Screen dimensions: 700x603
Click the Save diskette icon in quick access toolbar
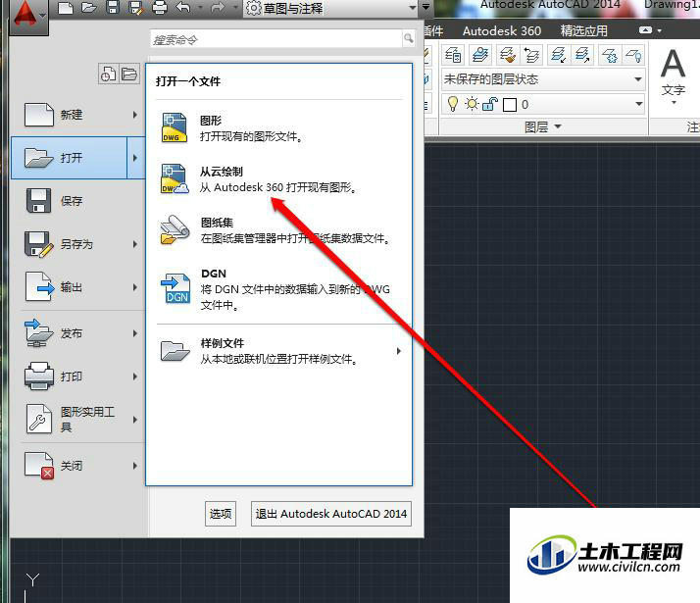tap(113, 8)
